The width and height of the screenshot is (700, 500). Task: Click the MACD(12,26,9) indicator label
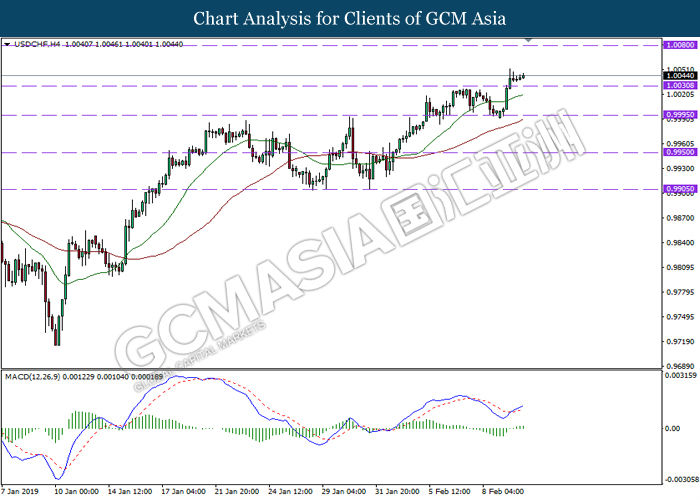pyautogui.click(x=33, y=377)
